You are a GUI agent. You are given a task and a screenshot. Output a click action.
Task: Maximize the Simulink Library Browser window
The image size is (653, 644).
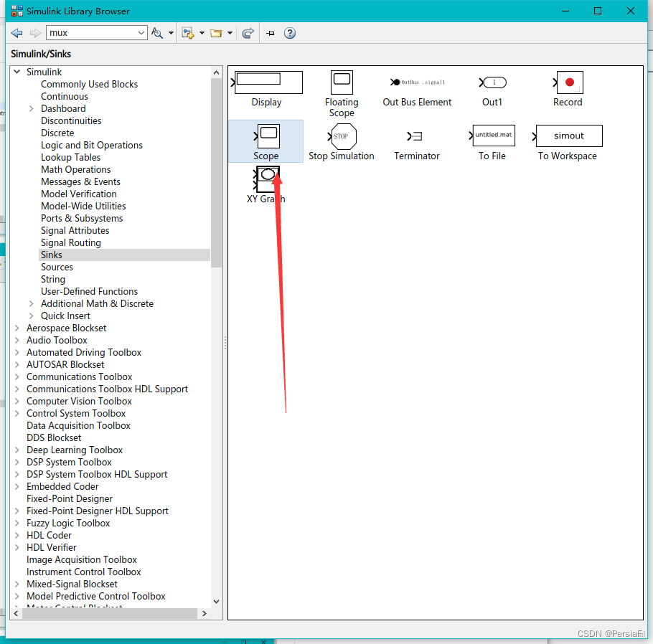(598, 11)
